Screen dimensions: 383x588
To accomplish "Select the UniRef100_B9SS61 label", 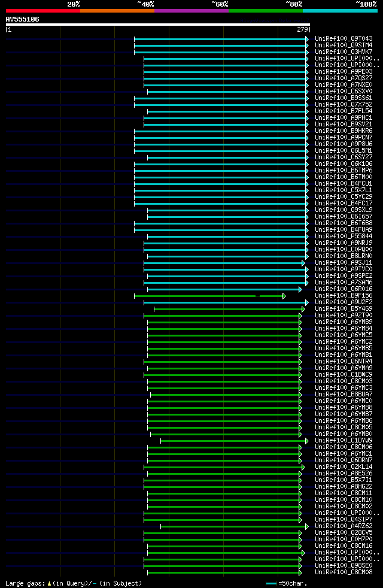I will (344, 98).
